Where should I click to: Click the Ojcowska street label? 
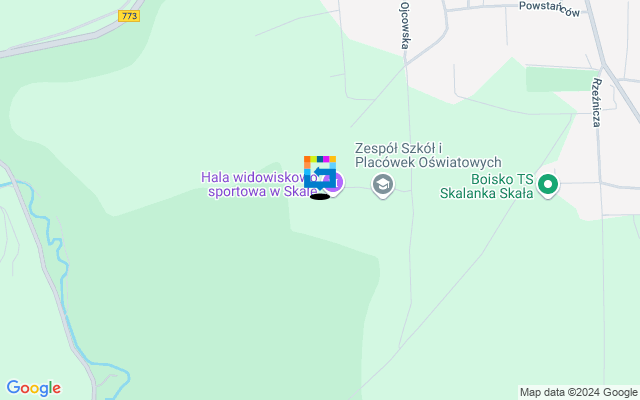coord(404,25)
